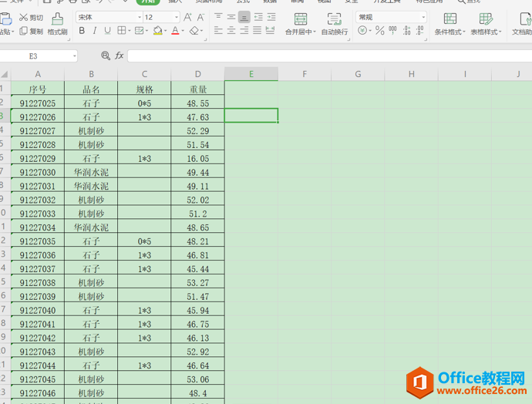
Task: Toggle Italic formatting
Action: click(x=94, y=31)
